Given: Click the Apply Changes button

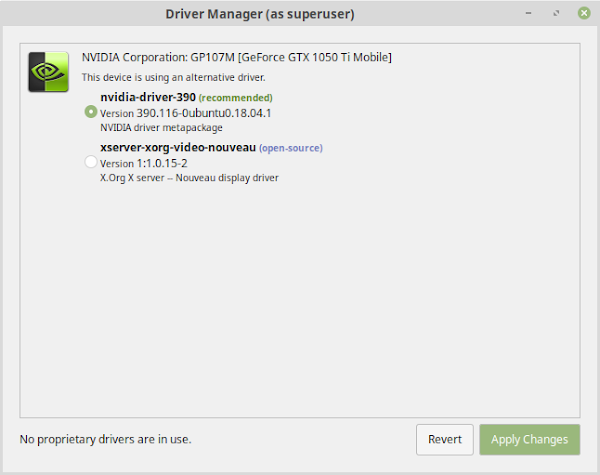Looking at the screenshot, I should pos(530,439).
